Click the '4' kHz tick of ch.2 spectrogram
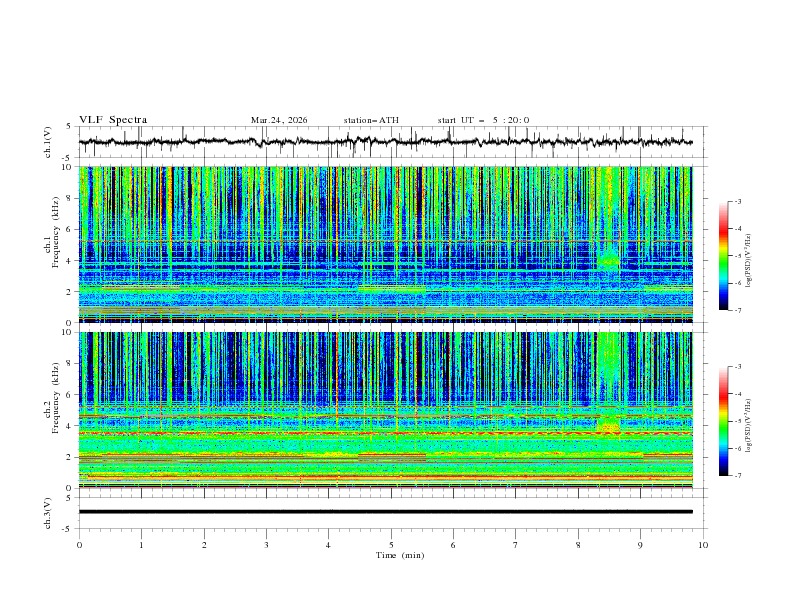The height and width of the screenshot is (612, 792). pyautogui.click(x=71, y=426)
